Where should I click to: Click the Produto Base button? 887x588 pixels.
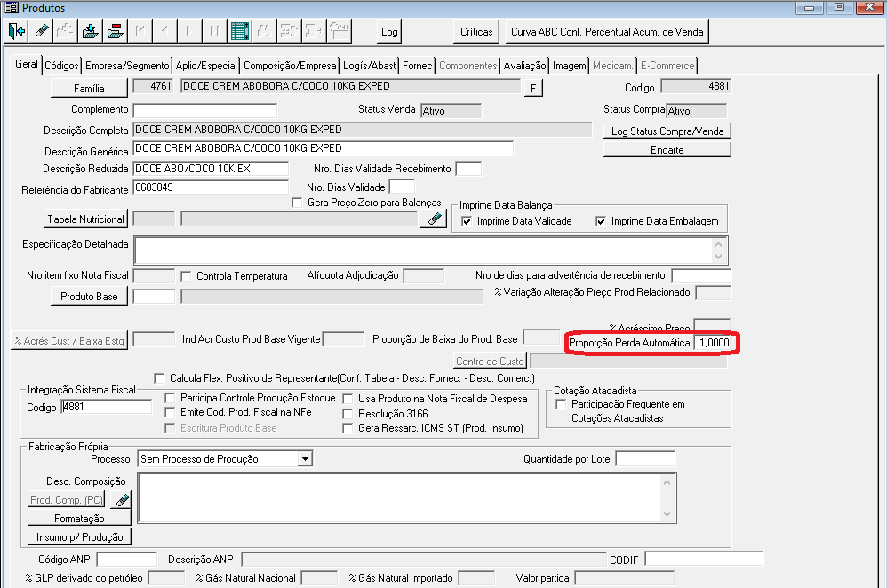coord(90,297)
